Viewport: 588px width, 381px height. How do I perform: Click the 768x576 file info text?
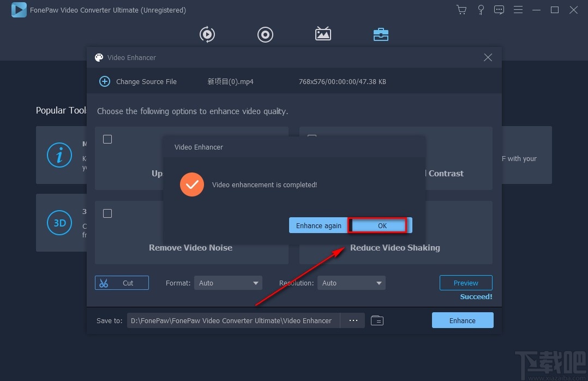pos(343,81)
